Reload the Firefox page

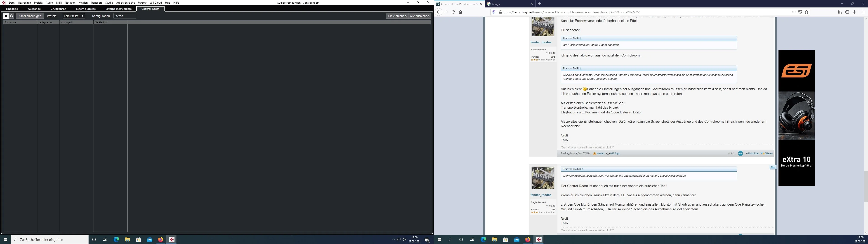click(x=453, y=12)
